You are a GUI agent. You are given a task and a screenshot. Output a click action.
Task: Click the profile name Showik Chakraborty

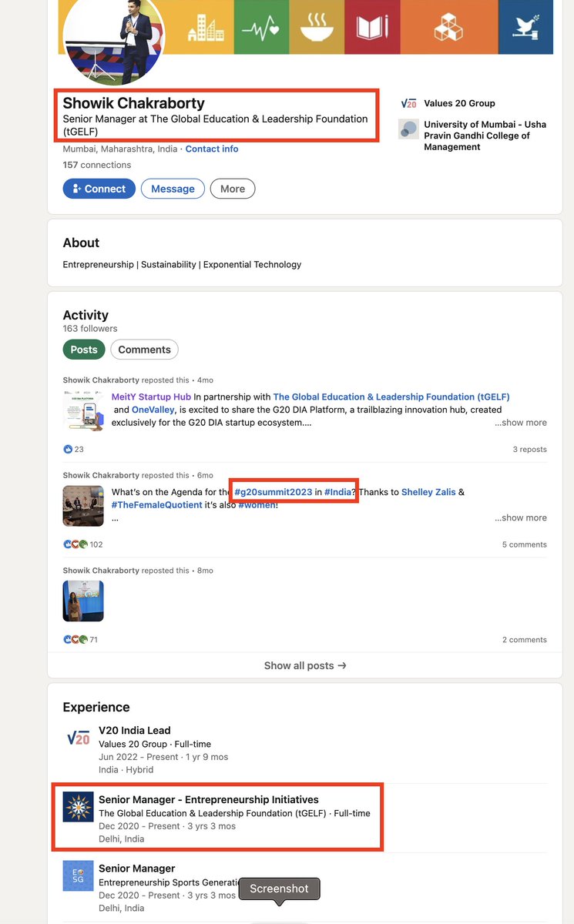(x=133, y=103)
